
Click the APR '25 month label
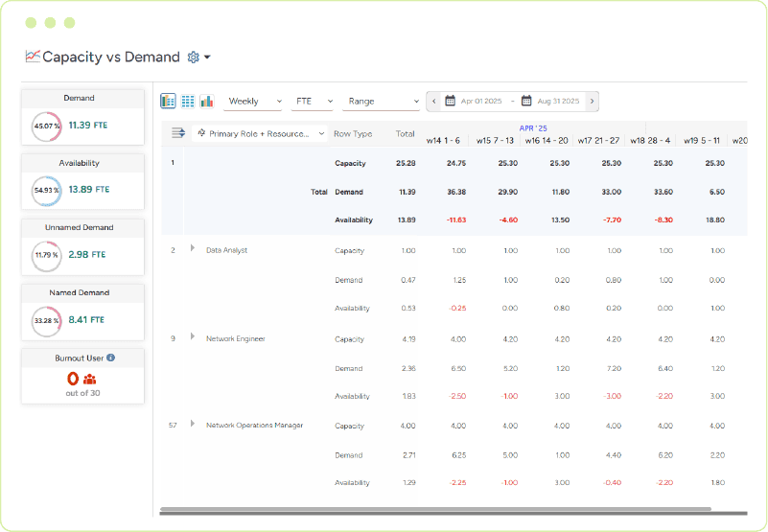pos(533,128)
